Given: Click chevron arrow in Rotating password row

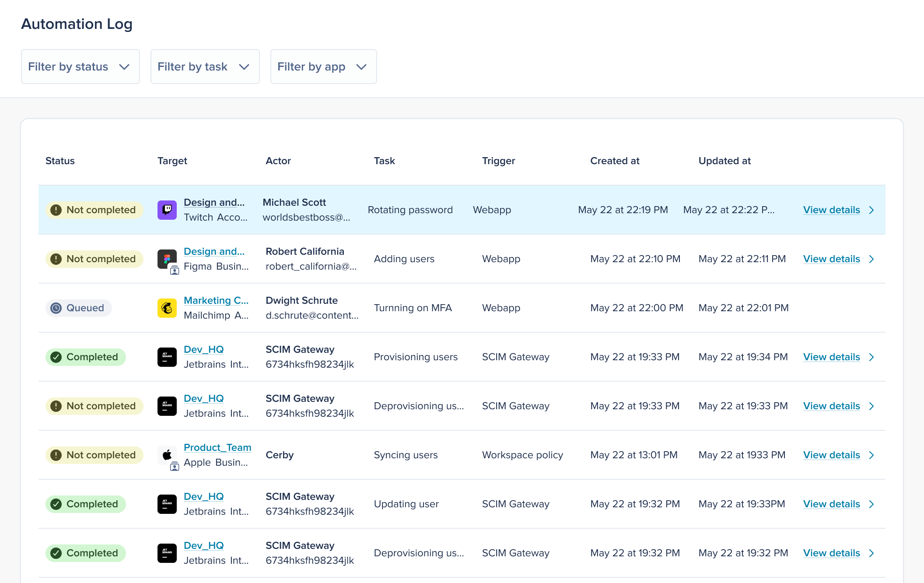Looking at the screenshot, I should click(871, 210).
